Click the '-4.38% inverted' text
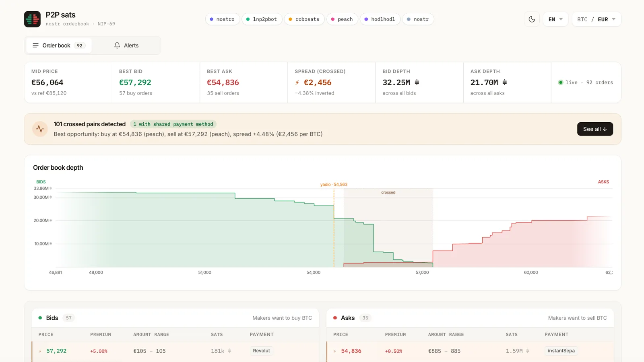644x362 pixels. (x=315, y=93)
